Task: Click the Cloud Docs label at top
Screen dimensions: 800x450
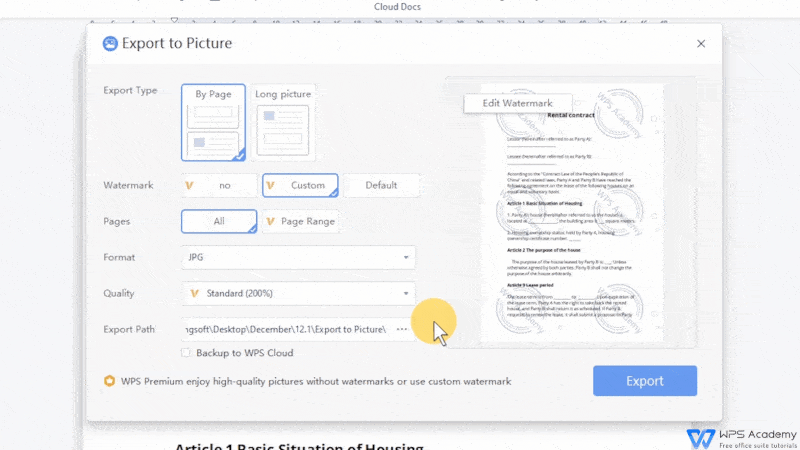Action: 397,7
